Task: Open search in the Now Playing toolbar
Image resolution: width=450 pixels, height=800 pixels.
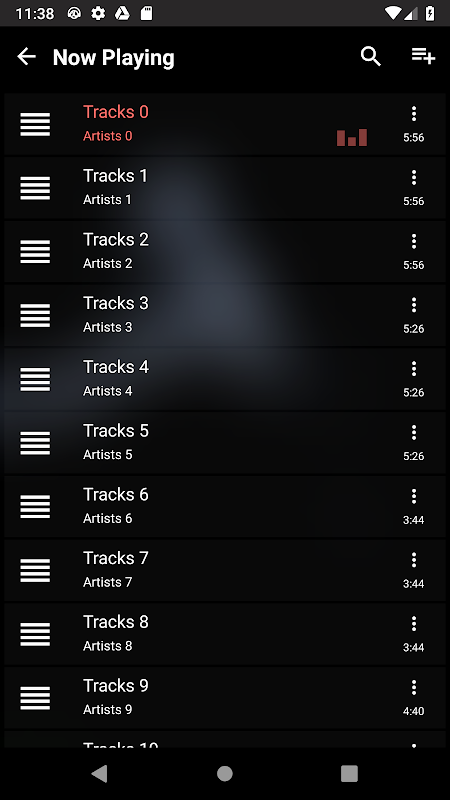Action: pyautogui.click(x=371, y=57)
